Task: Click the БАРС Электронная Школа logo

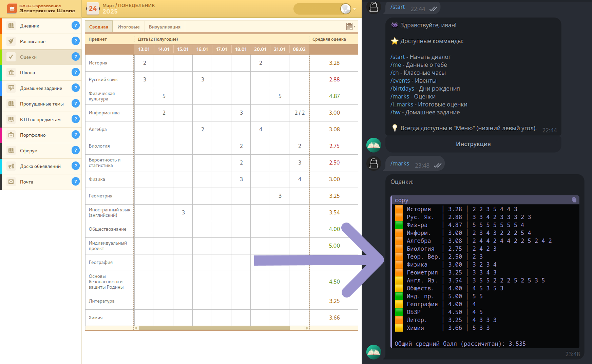Action: pos(41,8)
